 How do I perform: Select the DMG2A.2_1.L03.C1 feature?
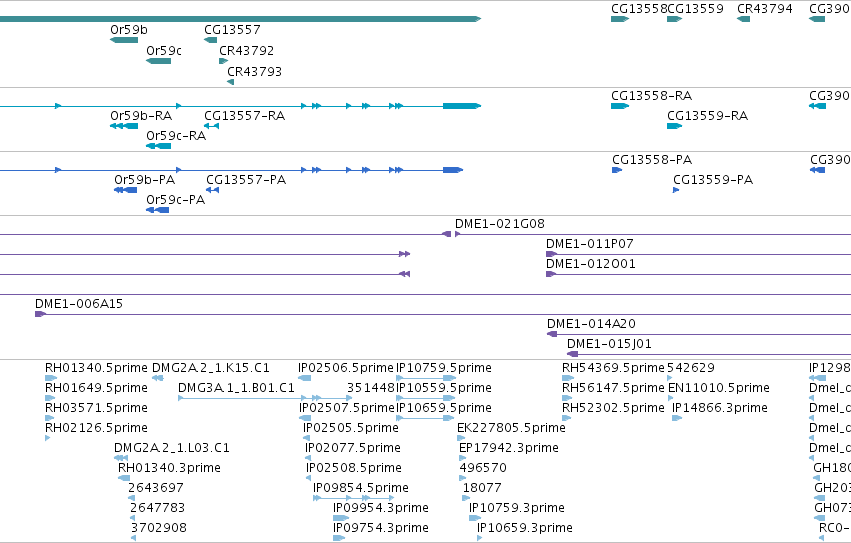tap(121, 458)
